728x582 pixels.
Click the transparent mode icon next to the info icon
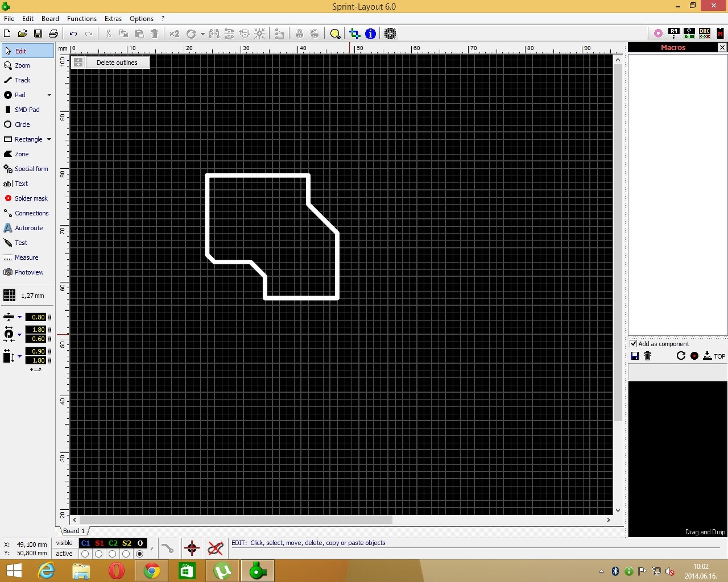coord(390,34)
